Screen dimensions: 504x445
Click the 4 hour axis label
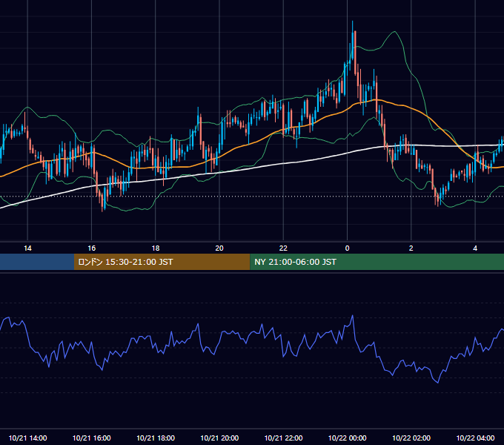475,248
